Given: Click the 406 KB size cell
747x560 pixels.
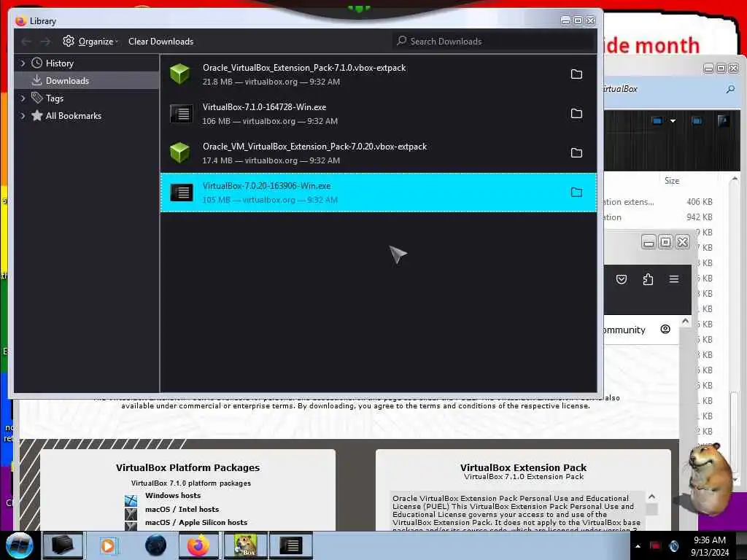Looking at the screenshot, I should click(700, 202).
